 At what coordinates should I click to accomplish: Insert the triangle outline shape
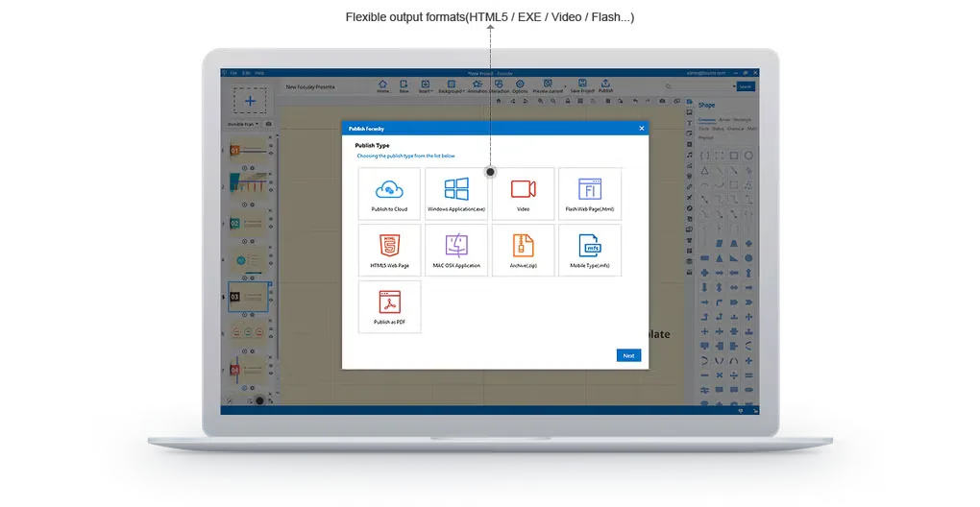[x=705, y=170]
